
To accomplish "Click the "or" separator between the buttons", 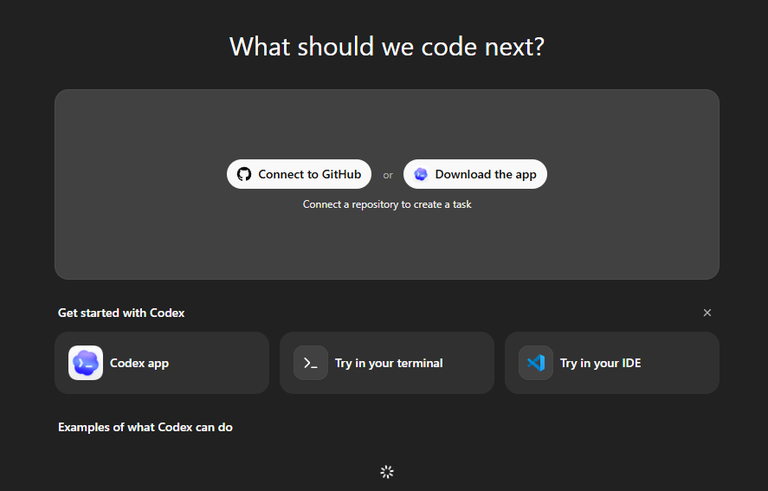I will click(x=388, y=175).
